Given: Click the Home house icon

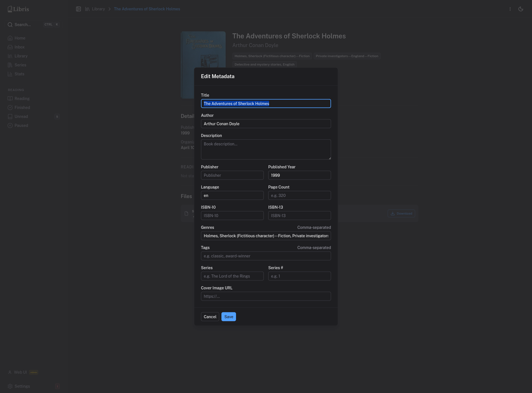Looking at the screenshot, I should [10, 38].
